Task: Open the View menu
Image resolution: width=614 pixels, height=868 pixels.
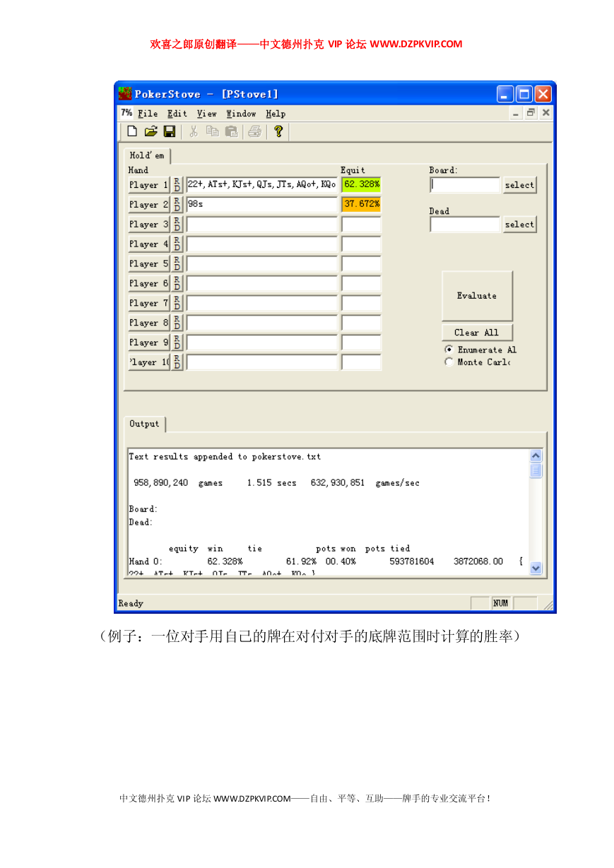Action: 207,113
